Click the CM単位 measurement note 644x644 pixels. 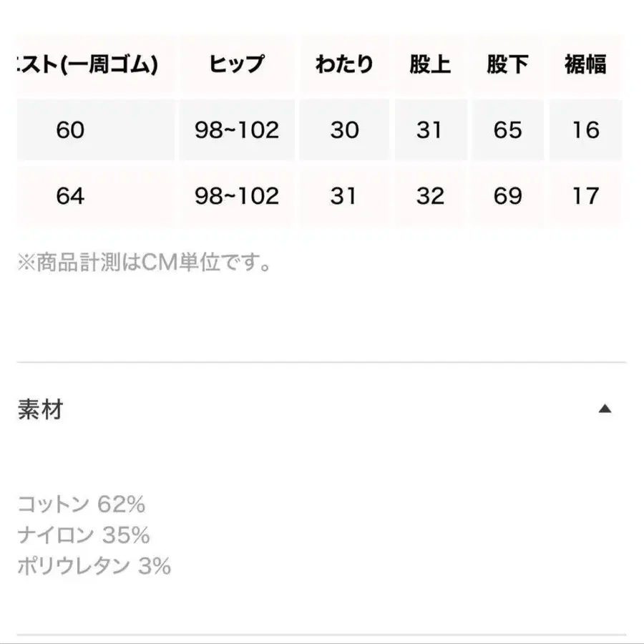point(145,263)
